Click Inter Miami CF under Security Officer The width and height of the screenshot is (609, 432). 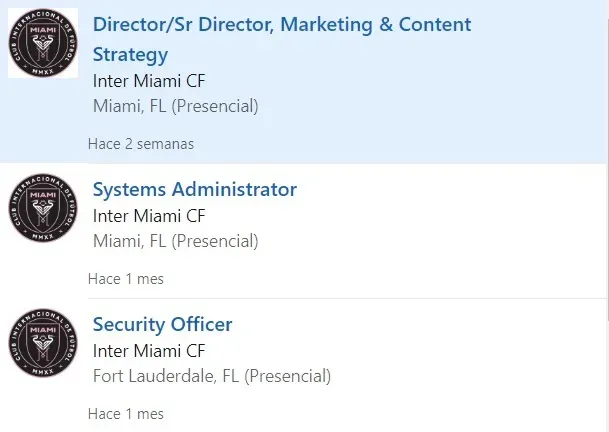[x=148, y=351]
